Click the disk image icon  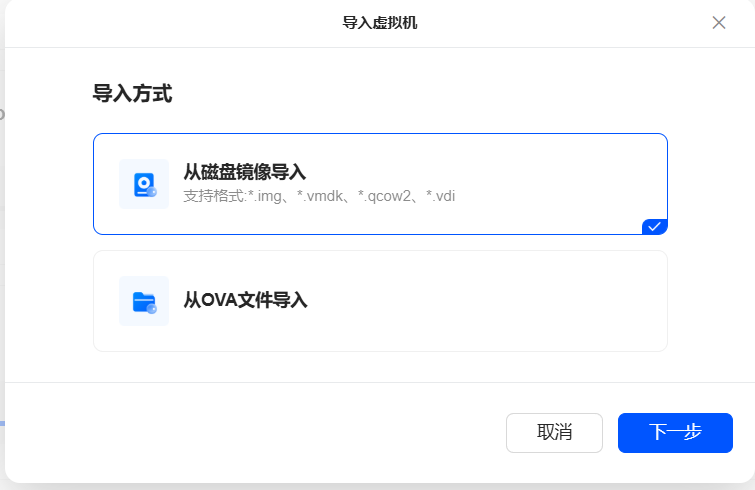pos(143,184)
